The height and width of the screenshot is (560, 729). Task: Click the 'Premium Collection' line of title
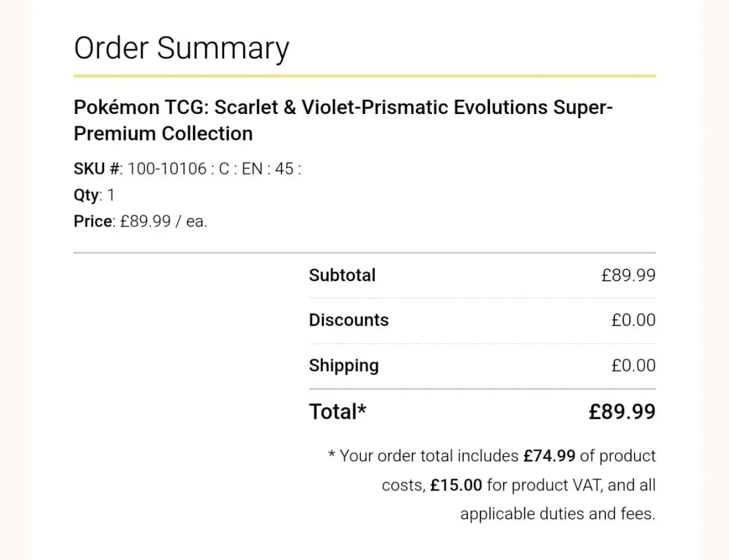163,134
